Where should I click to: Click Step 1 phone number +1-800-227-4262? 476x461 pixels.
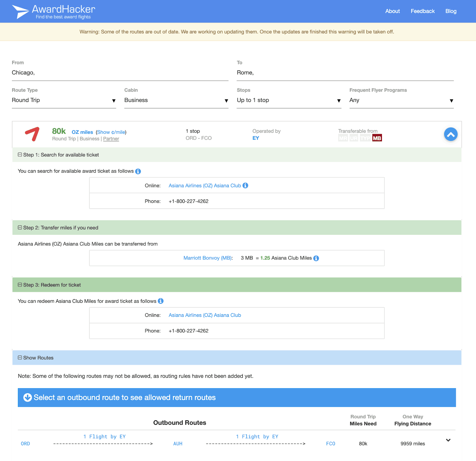[189, 202]
